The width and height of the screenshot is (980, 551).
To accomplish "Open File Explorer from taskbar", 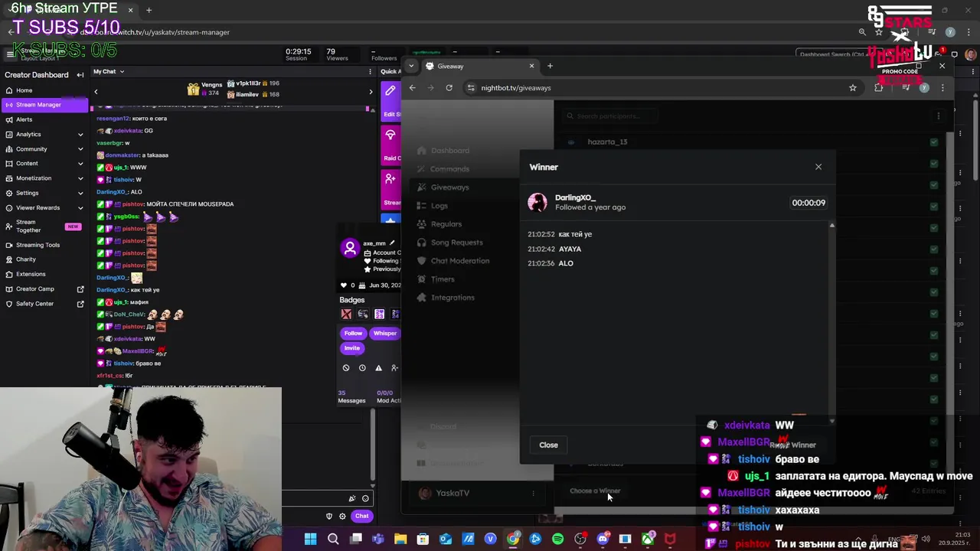I will click(x=400, y=540).
